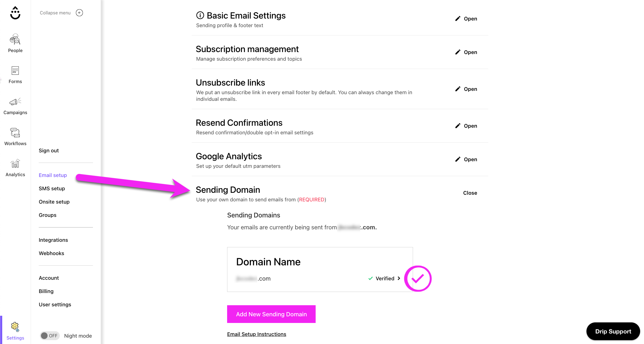The height and width of the screenshot is (344, 644).
Task: Collapse the menu using the back arrow
Action: point(79,13)
